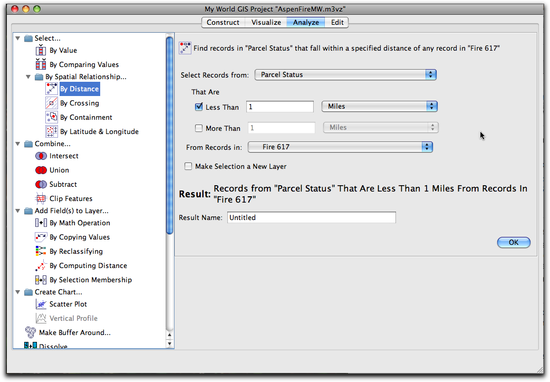Screen dimensions: 550x382
Task: Uncheck the Less Than checkbox
Action: (199, 107)
